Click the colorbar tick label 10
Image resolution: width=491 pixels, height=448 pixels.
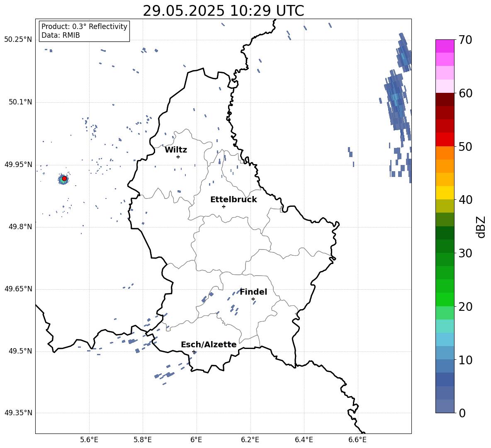[x=465, y=360]
